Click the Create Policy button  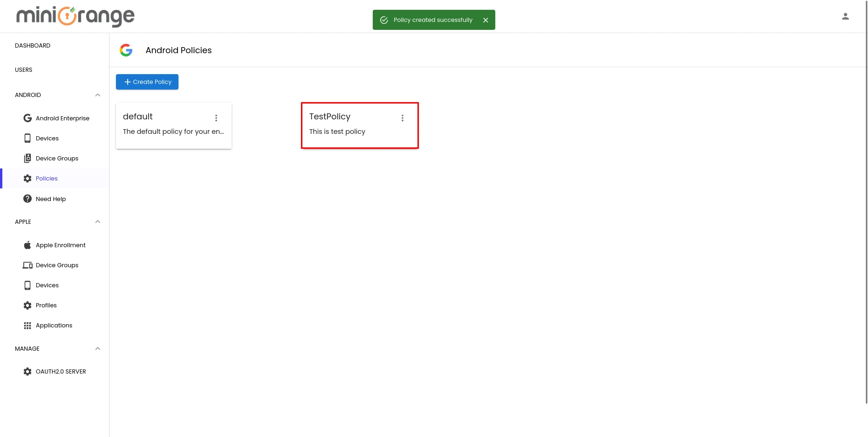[147, 82]
